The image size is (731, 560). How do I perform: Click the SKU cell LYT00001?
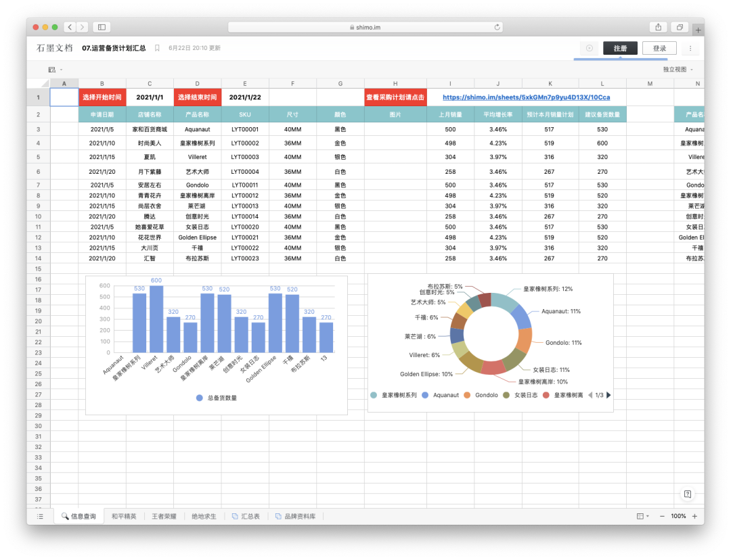pyautogui.click(x=245, y=129)
